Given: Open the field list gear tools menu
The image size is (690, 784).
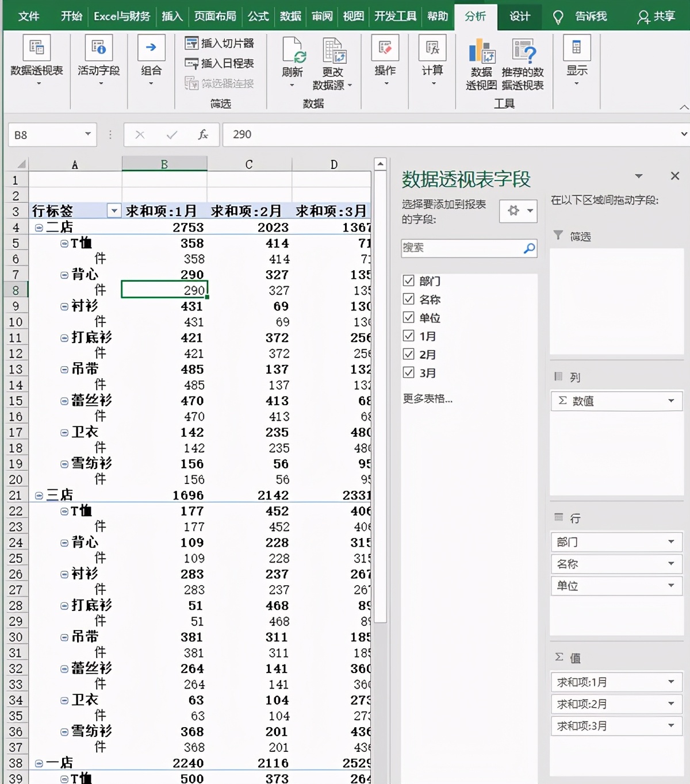Looking at the screenshot, I should [519, 211].
